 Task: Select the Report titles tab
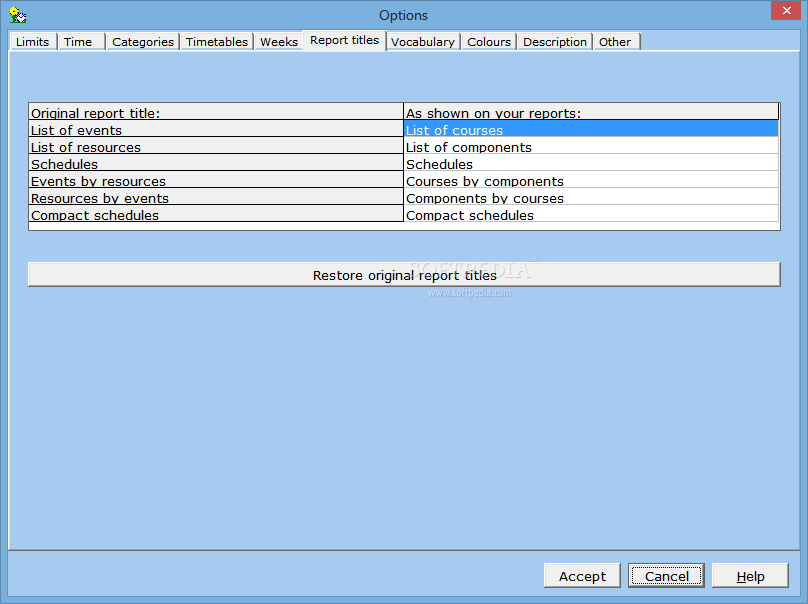click(345, 40)
